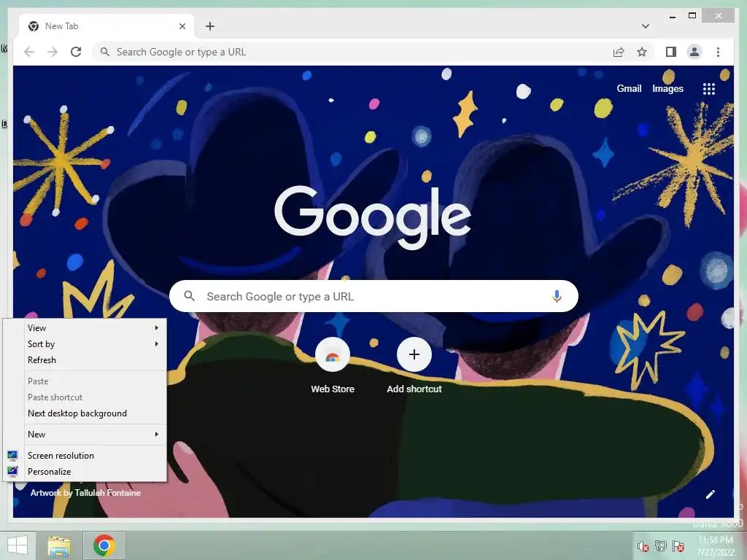Open the Google apps grid
The image size is (747, 560).
(x=709, y=88)
